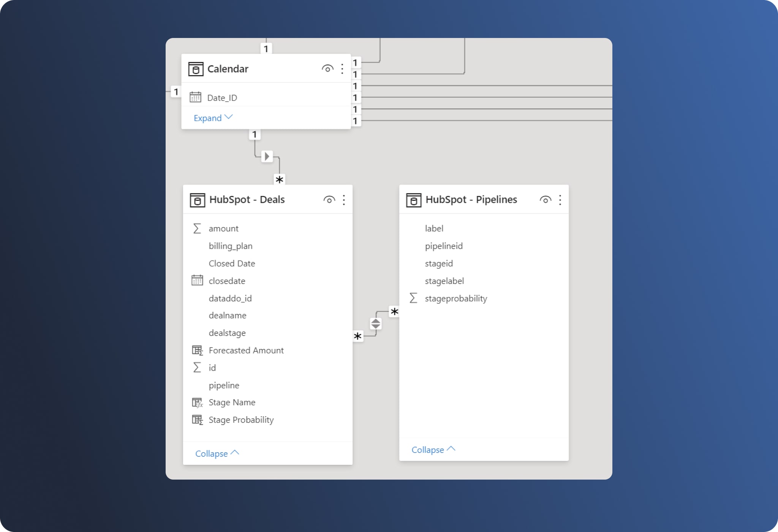Click the Date_ID calendar field icon
Image resolution: width=778 pixels, height=532 pixels.
click(x=196, y=98)
